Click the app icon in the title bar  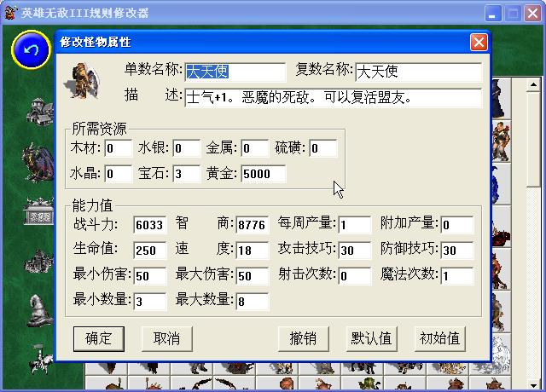(x=10, y=13)
